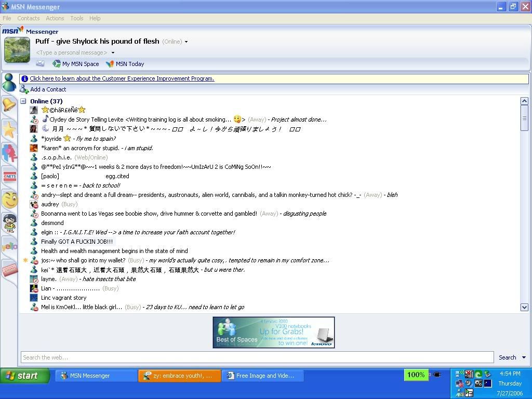Click the contact list scroll down arrow
This screenshot has width=532, height=399.
point(524,308)
